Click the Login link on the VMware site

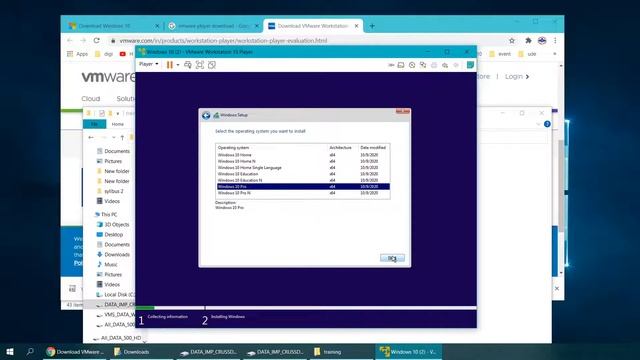(517, 76)
